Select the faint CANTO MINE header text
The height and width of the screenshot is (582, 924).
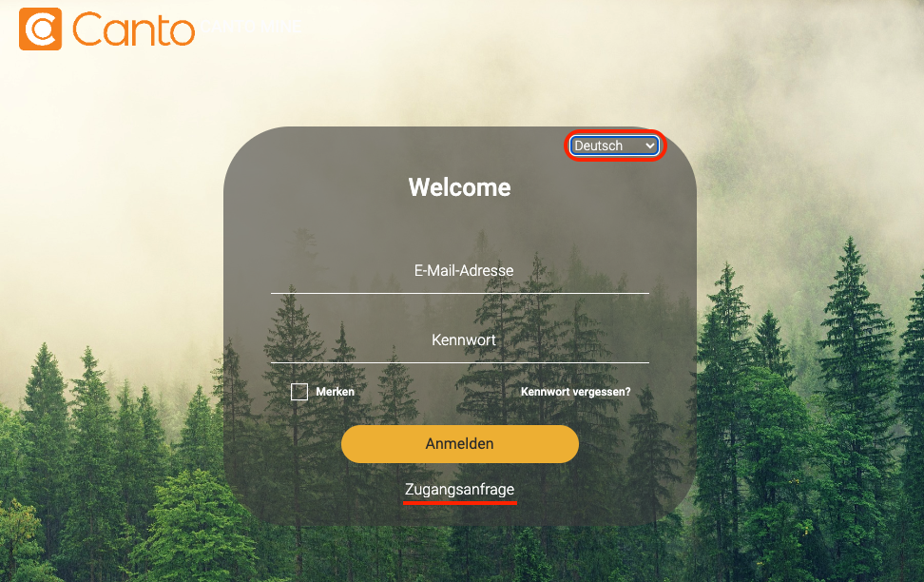coord(252,27)
